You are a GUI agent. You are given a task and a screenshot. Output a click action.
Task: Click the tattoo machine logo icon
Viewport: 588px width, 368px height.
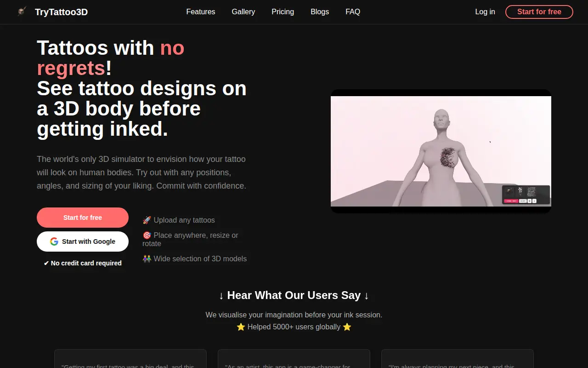pyautogui.click(x=22, y=11)
